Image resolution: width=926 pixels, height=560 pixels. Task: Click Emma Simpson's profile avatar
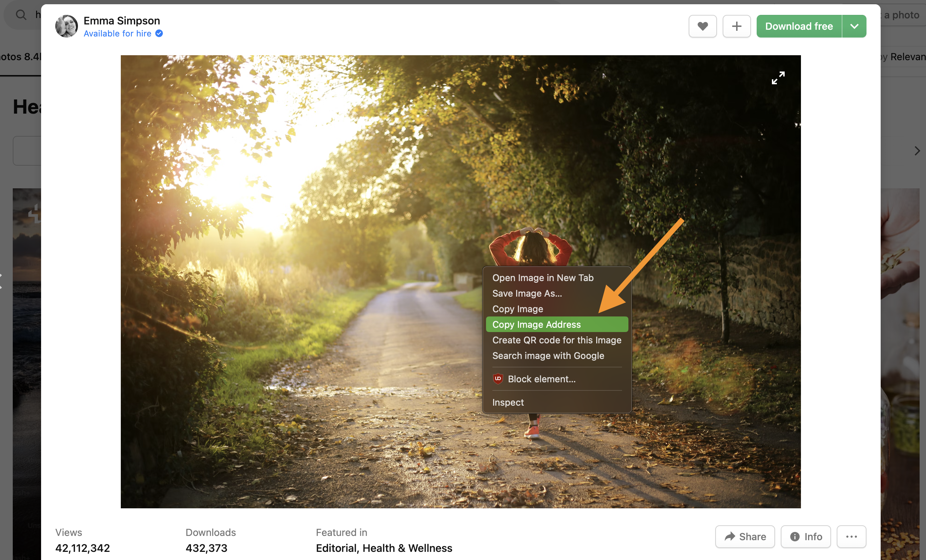click(67, 26)
